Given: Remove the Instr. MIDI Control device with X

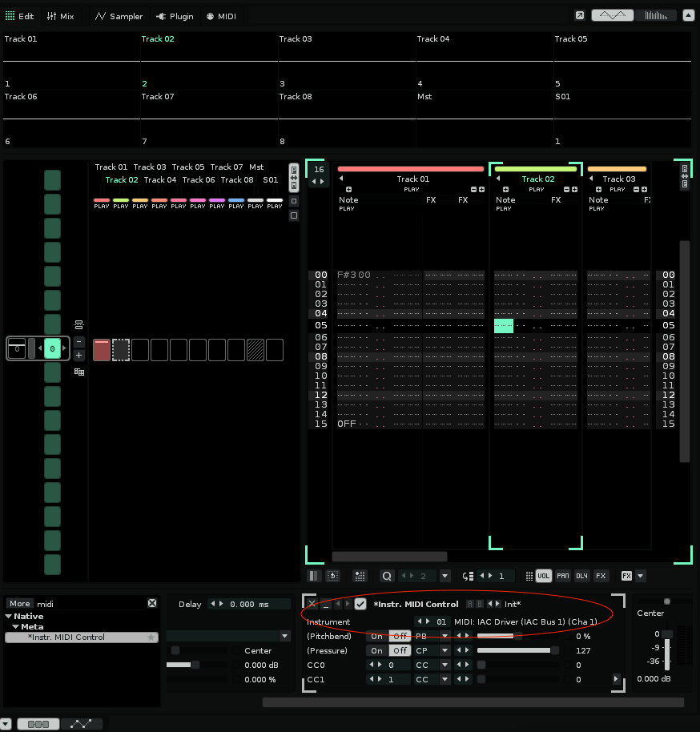Looking at the screenshot, I should (312, 604).
